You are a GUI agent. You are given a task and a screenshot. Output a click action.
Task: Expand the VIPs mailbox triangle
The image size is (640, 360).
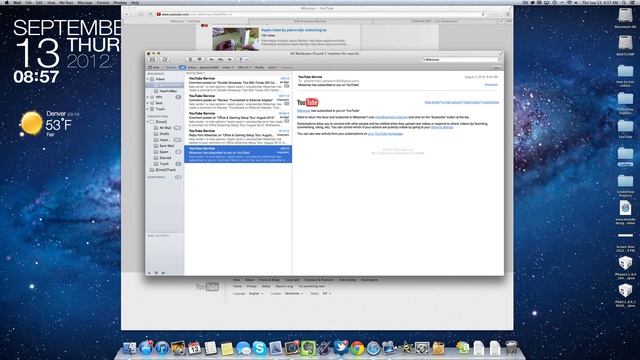148,97
